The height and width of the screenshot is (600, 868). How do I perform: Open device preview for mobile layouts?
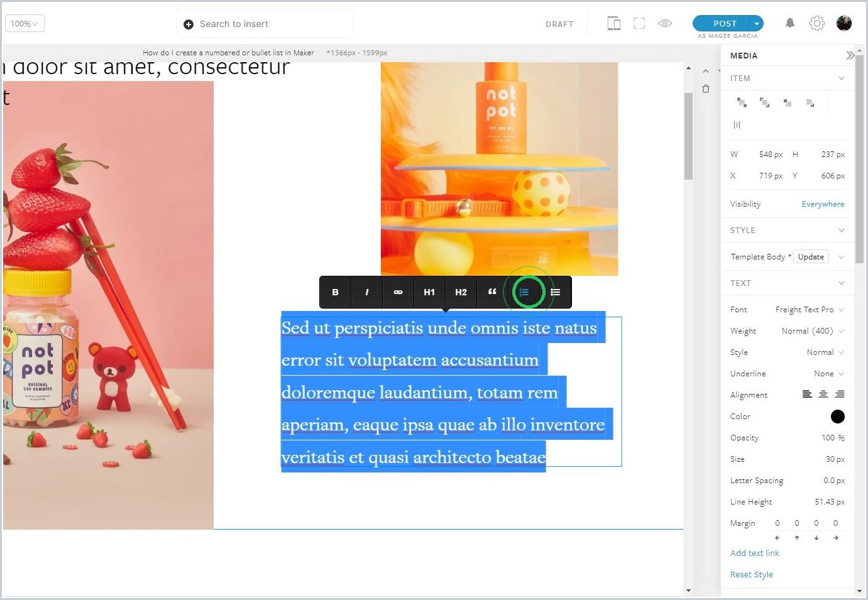coord(614,24)
